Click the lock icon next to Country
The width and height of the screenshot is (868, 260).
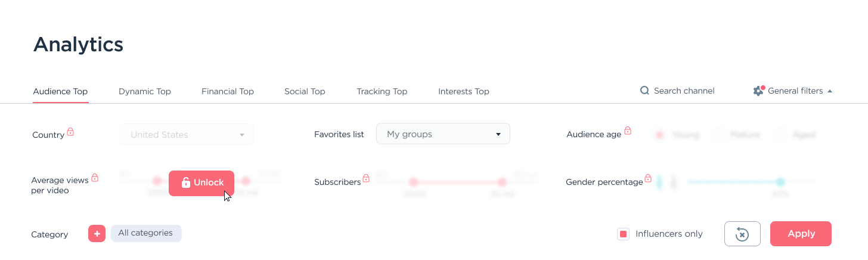(x=70, y=132)
